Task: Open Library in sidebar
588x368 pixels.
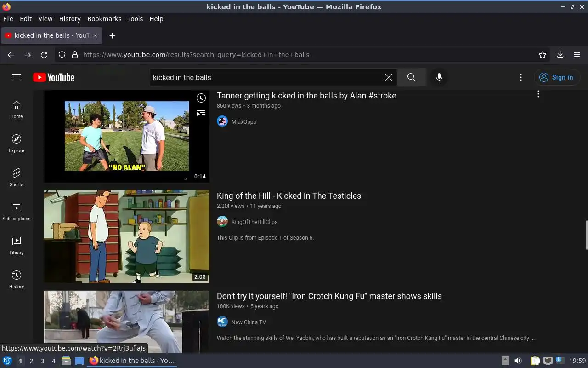Action: coord(17,246)
